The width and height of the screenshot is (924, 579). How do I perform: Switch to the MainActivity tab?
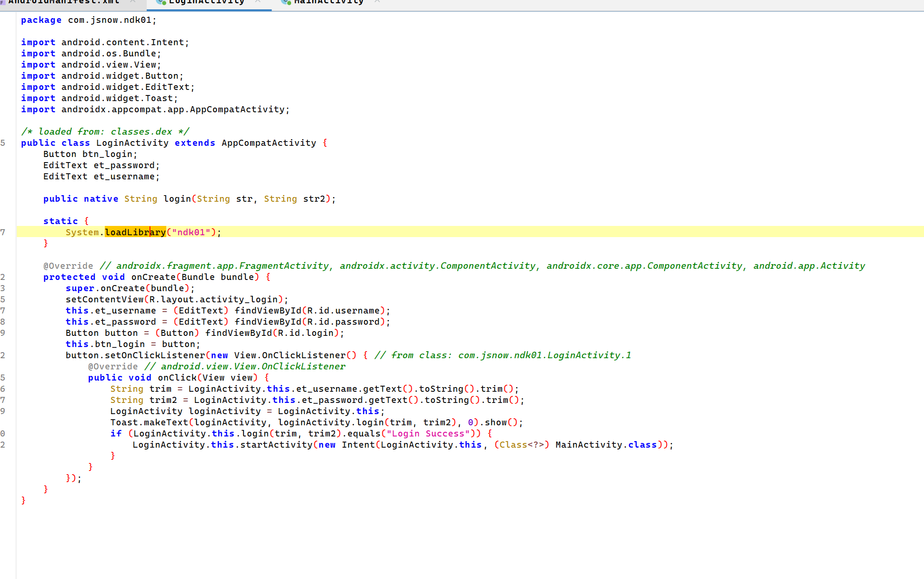(x=328, y=2)
